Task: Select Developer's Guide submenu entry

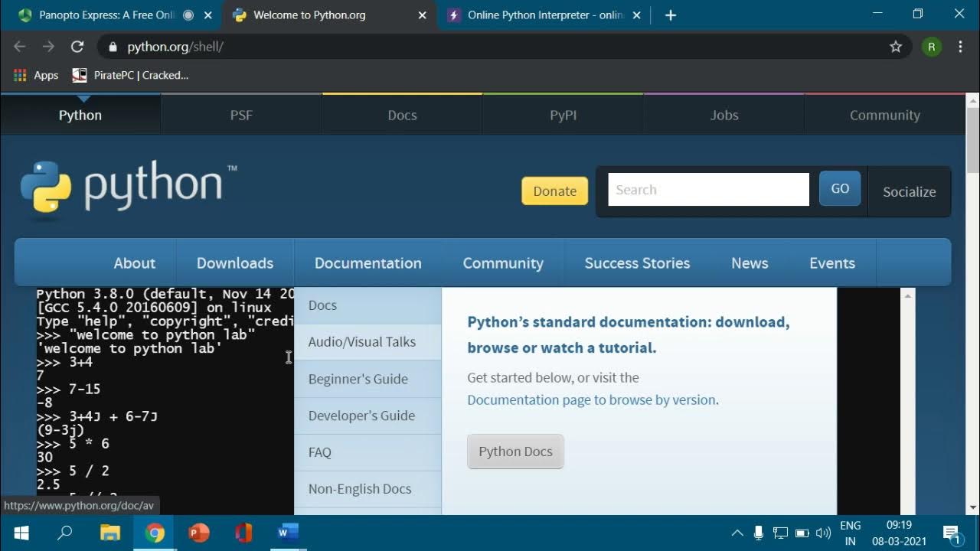Action: point(367,416)
